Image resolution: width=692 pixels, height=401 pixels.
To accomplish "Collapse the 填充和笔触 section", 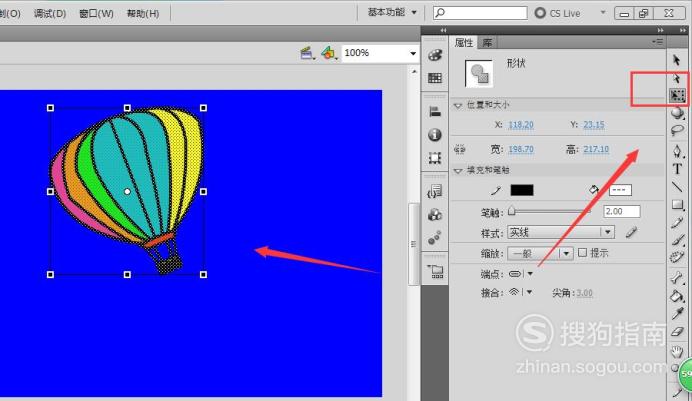I will click(x=458, y=170).
